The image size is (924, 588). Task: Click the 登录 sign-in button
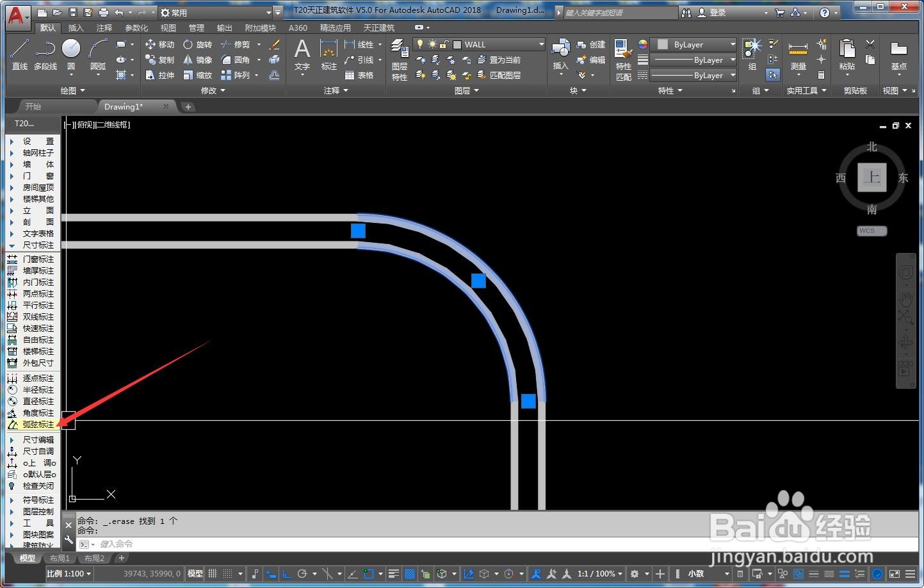(x=717, y=13)
